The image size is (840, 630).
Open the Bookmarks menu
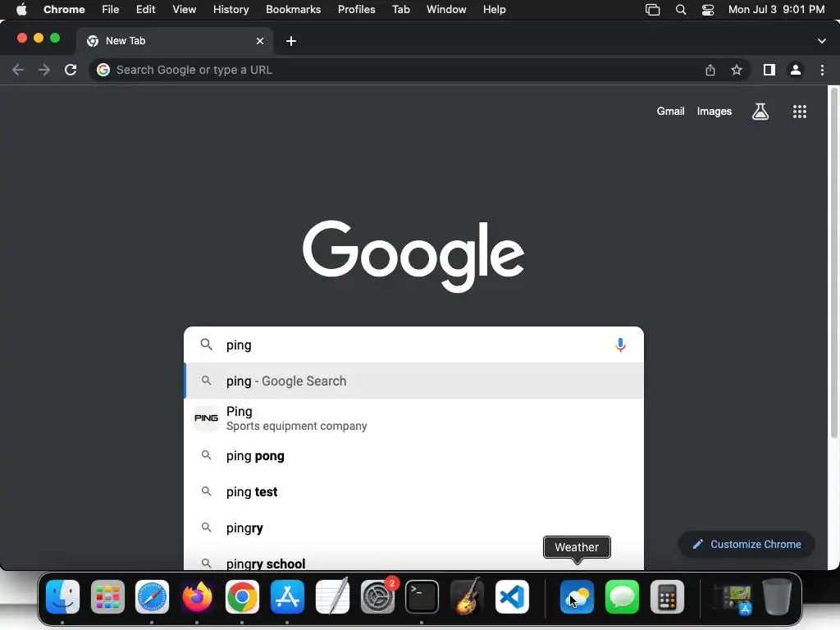[x=293, y=10]
